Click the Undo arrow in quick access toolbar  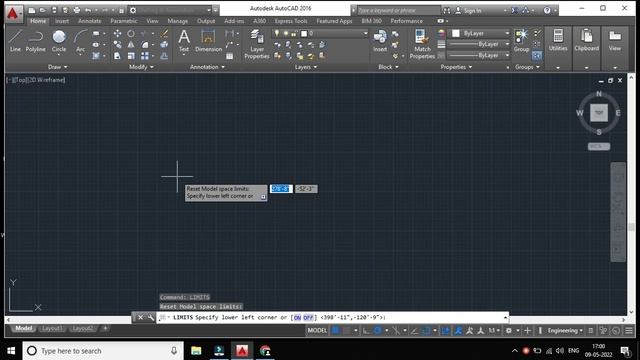tap(88, 10)
